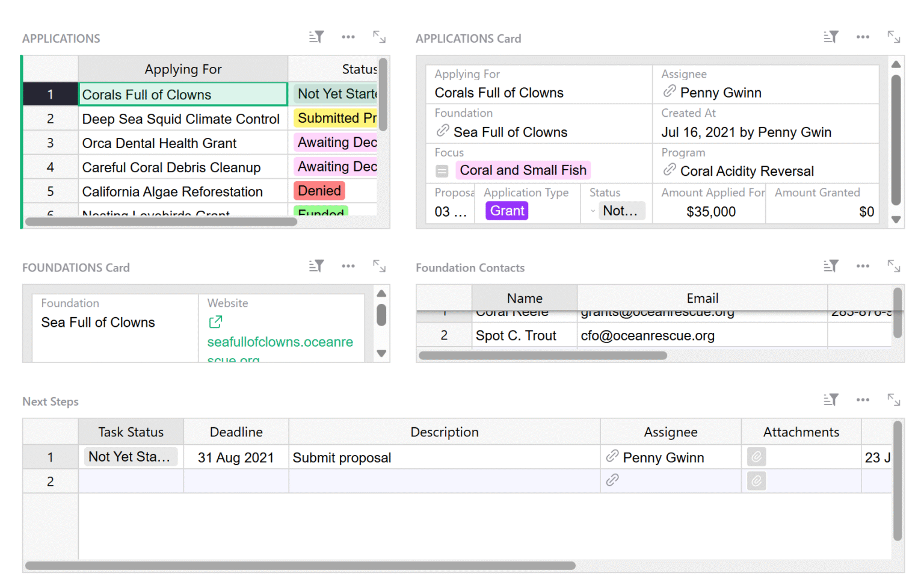Open the Next Steps ellipsis menu
Image resolution: width=924 pixels, height=582 pixels.
click(x=863, y=399)
